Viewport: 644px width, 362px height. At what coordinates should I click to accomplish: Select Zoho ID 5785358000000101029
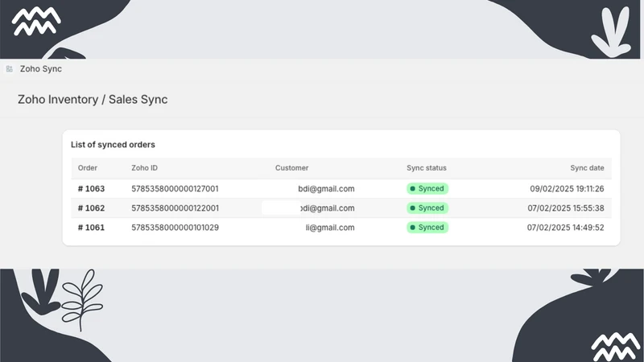175,228
